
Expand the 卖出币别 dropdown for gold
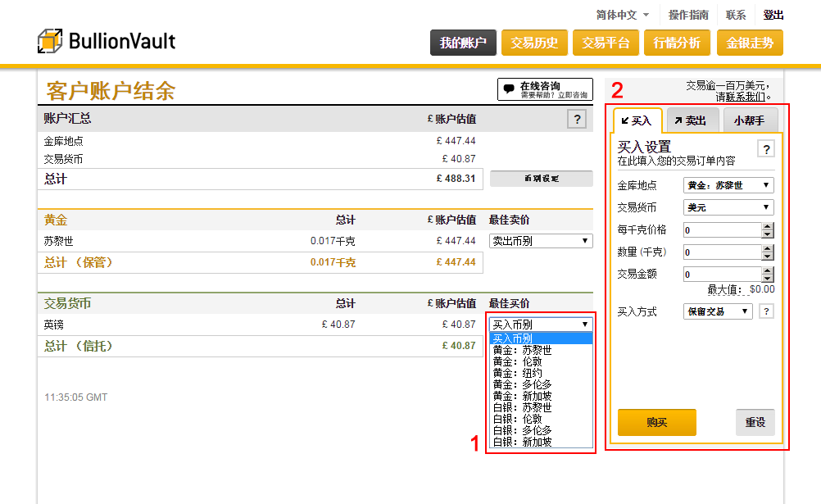coord(541,241)
